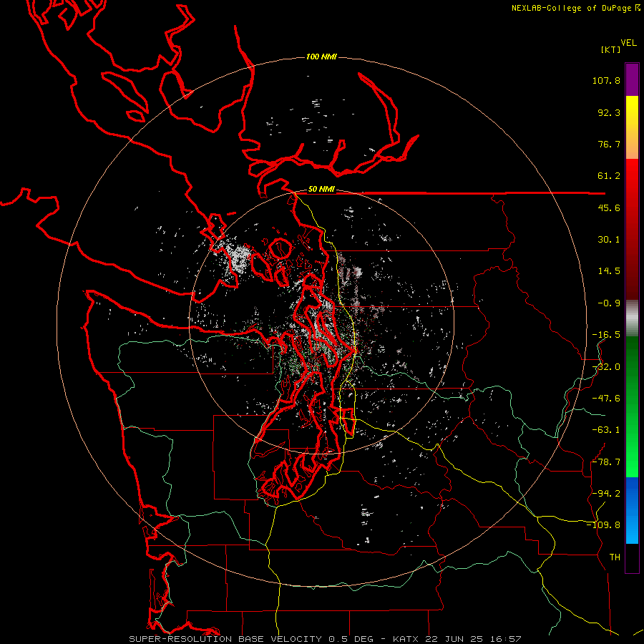Click the 30.1 velocity scale value
This screenshot has height=644, width=644.
[x=609, y=240]
